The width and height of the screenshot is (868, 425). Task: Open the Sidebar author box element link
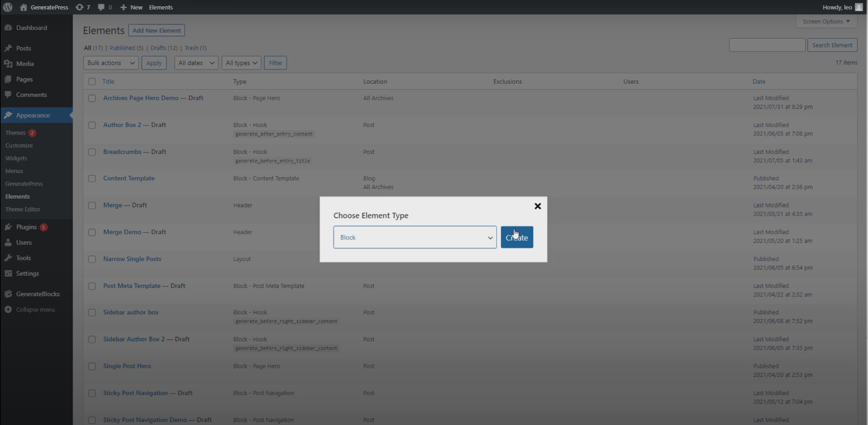tap(131, 312)
